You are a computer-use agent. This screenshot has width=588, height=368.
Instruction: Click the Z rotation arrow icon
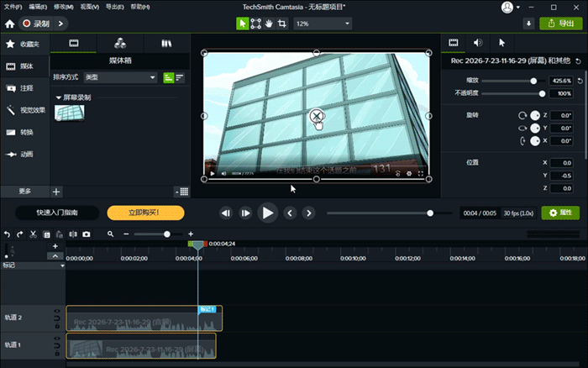(x=522, y=116)
